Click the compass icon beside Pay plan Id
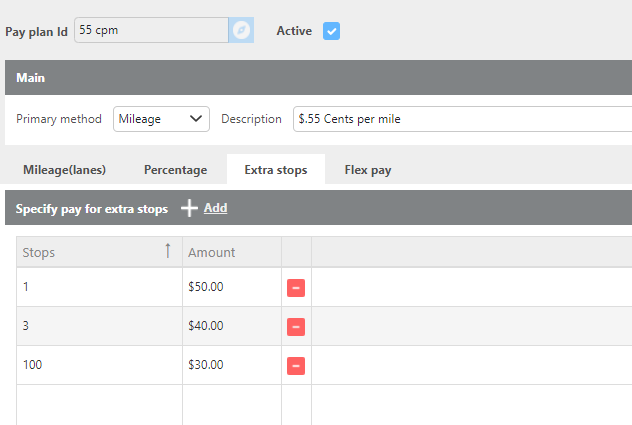Viewport: 632px width, 425px height. point(241,31)
